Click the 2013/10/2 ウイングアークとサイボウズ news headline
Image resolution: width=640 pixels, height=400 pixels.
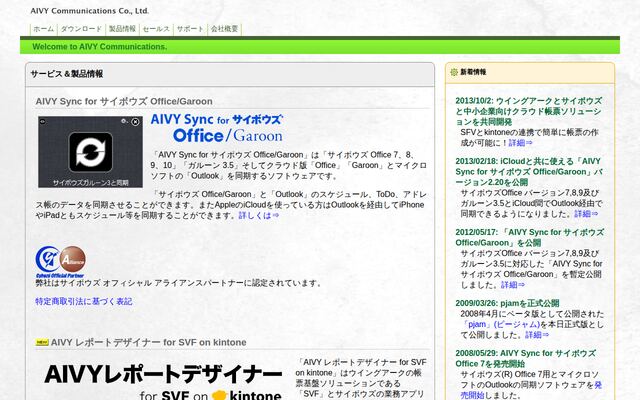[x=529, y=111]
